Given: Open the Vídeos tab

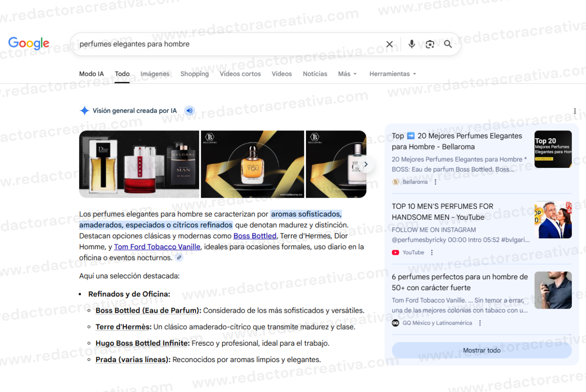Looking at the screenshot, I should 282,74.
